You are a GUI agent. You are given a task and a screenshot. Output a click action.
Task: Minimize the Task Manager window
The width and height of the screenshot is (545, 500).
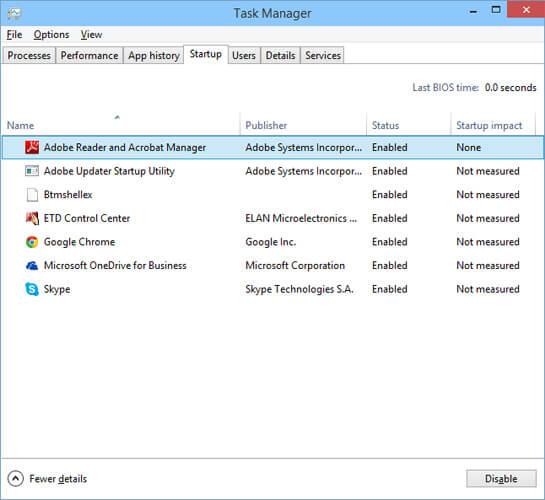[473, 11]
